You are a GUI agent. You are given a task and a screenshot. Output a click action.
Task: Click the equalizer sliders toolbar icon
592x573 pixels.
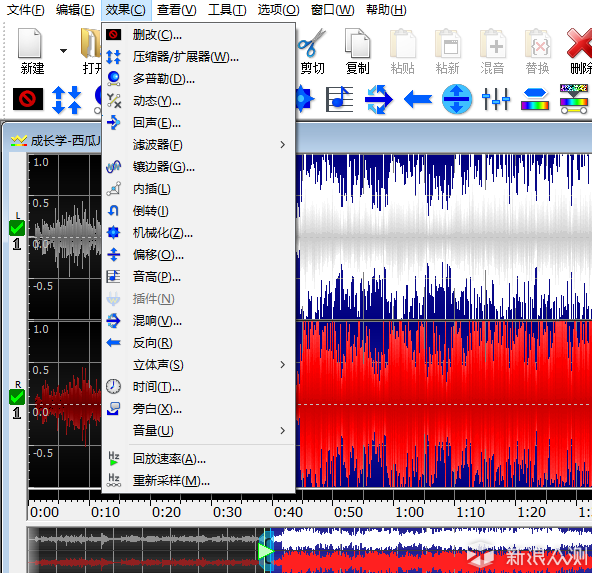496,99
